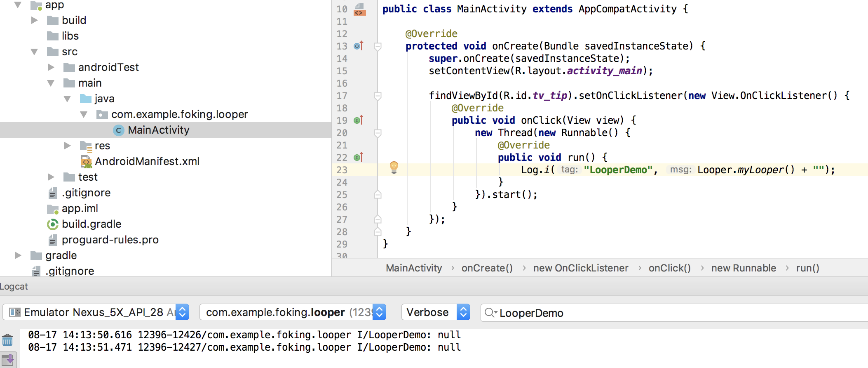This screenshot has width=868, height=368.
Task: Click the fold end marker on line 27
Action: [x=378, y=219]
